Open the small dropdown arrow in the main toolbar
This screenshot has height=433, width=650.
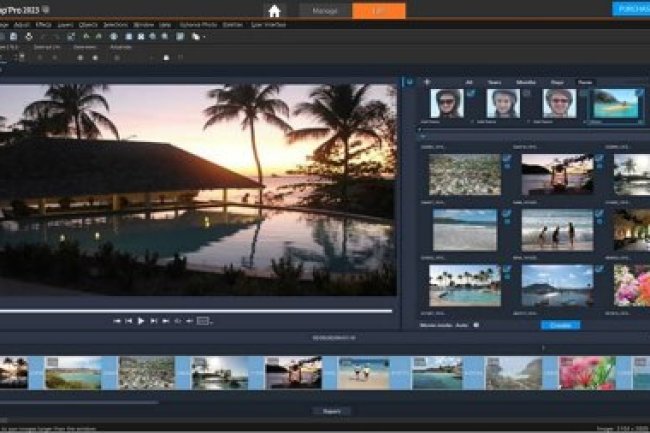tap(205, 37)
